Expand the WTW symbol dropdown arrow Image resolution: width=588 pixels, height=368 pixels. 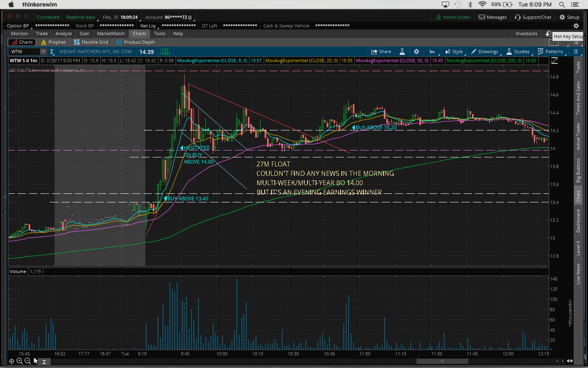point(43,52)
